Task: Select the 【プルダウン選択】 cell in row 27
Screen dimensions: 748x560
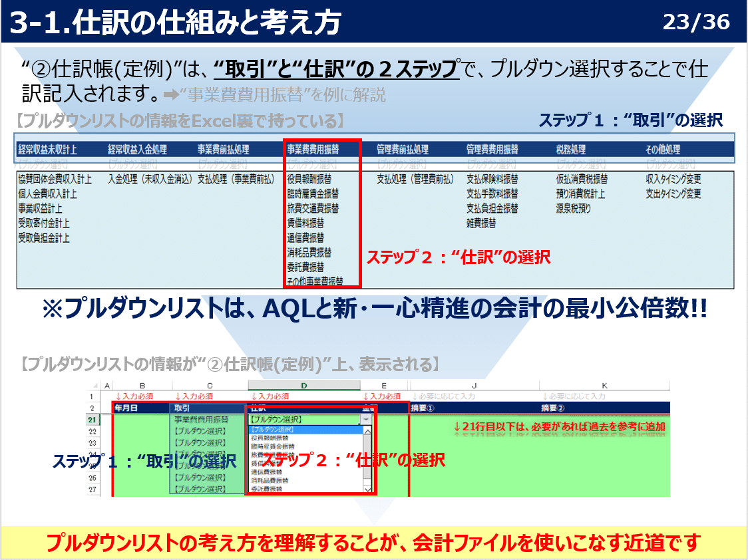Action: (x=209, y=489)
